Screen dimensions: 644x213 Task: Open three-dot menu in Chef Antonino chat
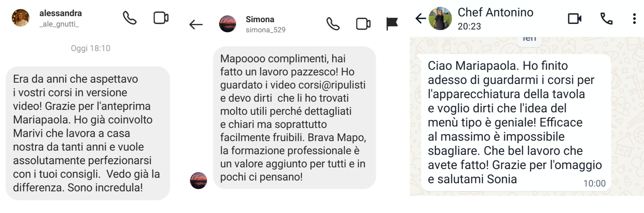pyautogui.click(x=634, y=19)
